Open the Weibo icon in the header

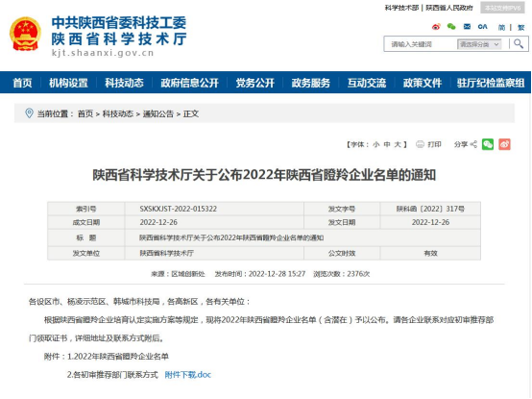tap(436, 27)
